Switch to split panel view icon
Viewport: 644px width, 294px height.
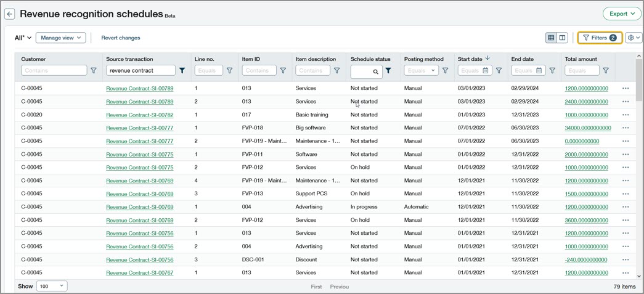click(x=562, y=38)
